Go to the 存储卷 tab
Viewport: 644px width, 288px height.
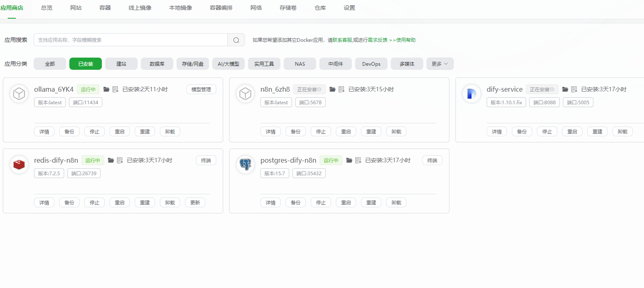coord(288,8)
